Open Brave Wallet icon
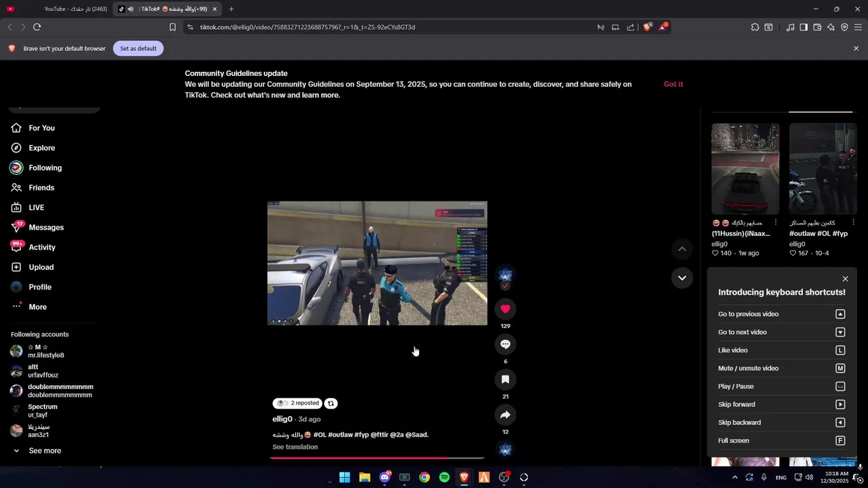Image resolution: width=868 pixels, height=488 pixels. pos(817,27)
